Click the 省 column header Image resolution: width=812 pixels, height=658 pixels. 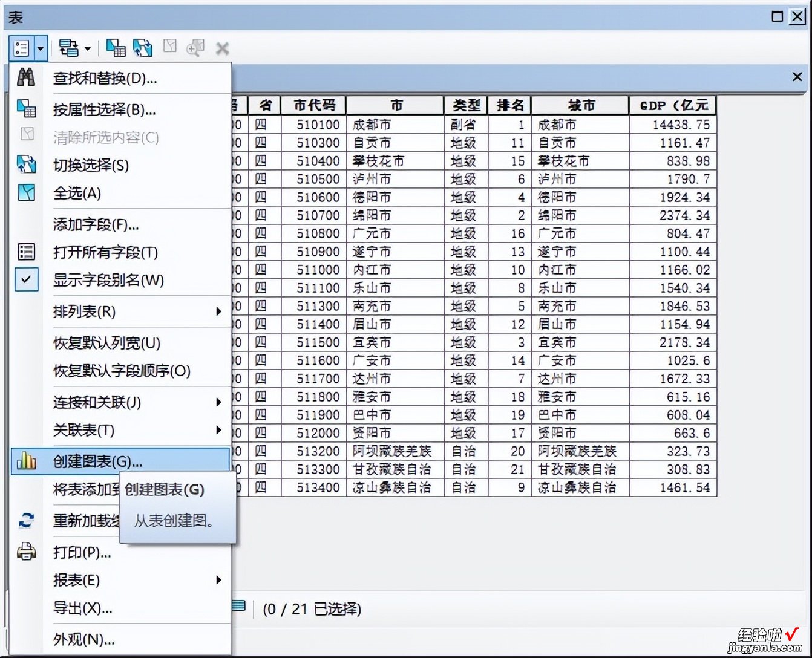click(265, 105)
